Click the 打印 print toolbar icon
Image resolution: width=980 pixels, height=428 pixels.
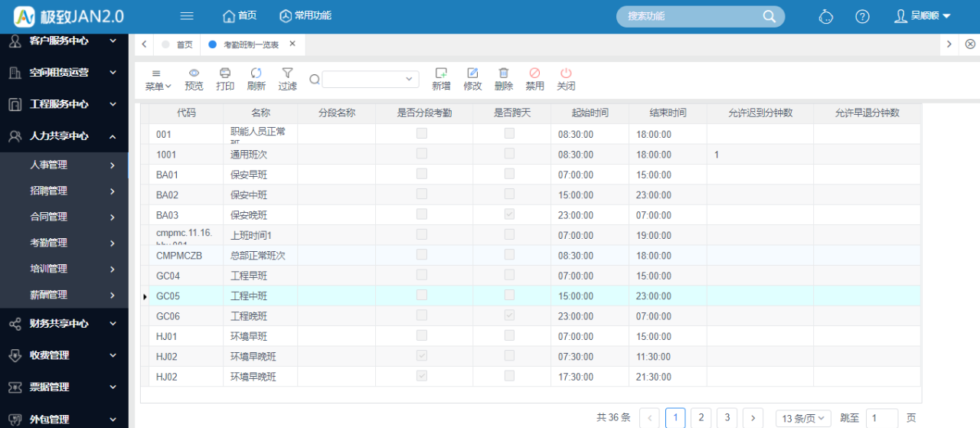pos(225,80)
